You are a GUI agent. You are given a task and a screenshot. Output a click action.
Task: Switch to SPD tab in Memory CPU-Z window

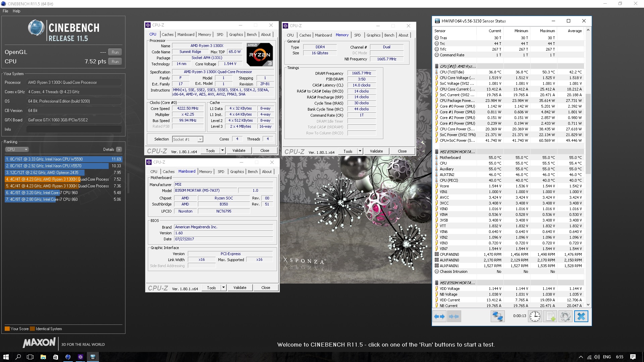tap(358, 35)
